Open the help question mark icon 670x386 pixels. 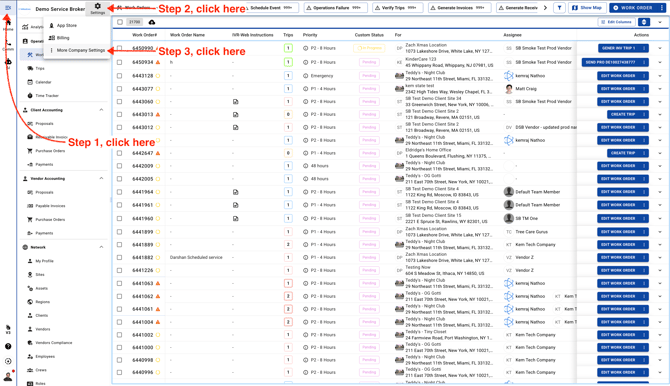pyautogui.click(x=8, y=346)
